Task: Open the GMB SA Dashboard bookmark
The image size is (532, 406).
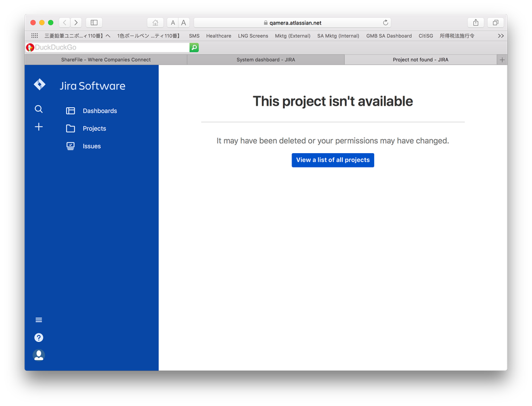Action: click(x=389, y=36)
